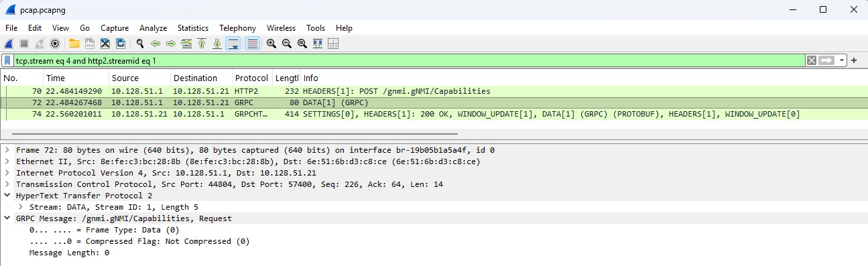
Task: Start capturing packets with the shark fin icon
Action: [x=9, y=44]
